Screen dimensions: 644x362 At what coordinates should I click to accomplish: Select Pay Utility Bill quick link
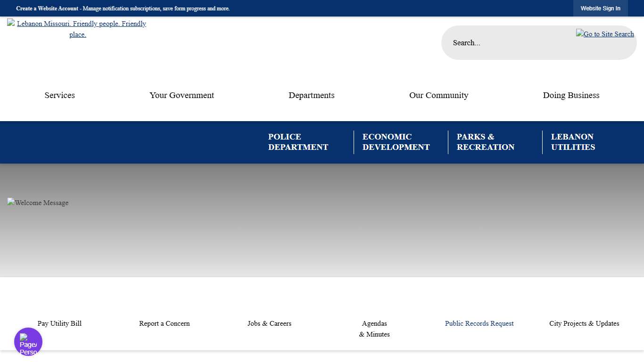(x=59, y=323)
